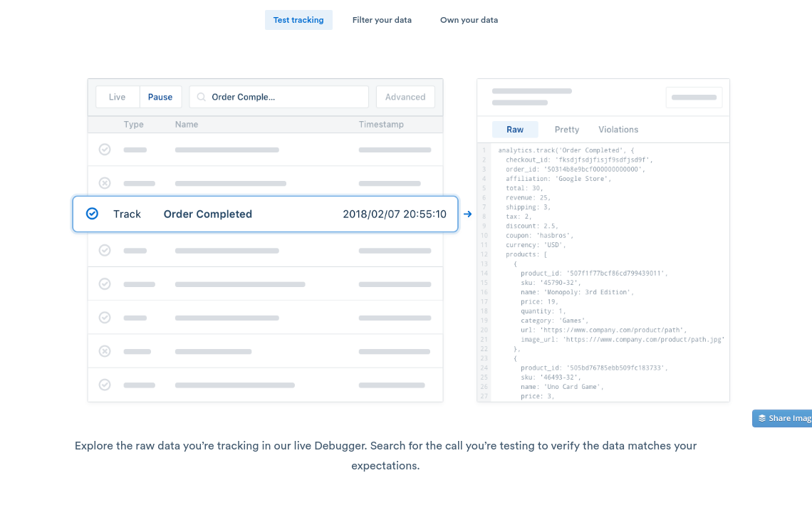Click the analytics.track('Order Completed' code line
This screenshot has width=812, height=520.
coord(566,150)
